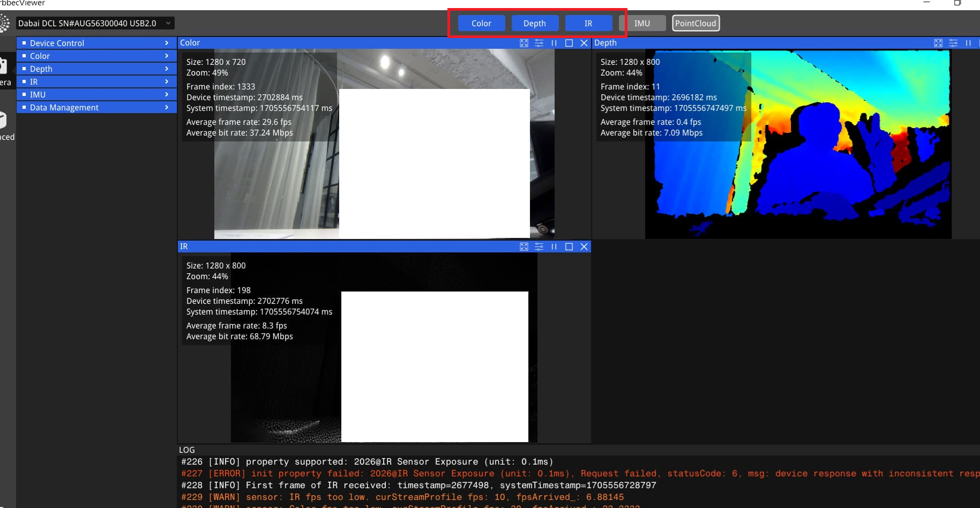The height and width of the screenshot is (508, 980).
Task: Expand the Device Control section
Action: click(96, 43)
